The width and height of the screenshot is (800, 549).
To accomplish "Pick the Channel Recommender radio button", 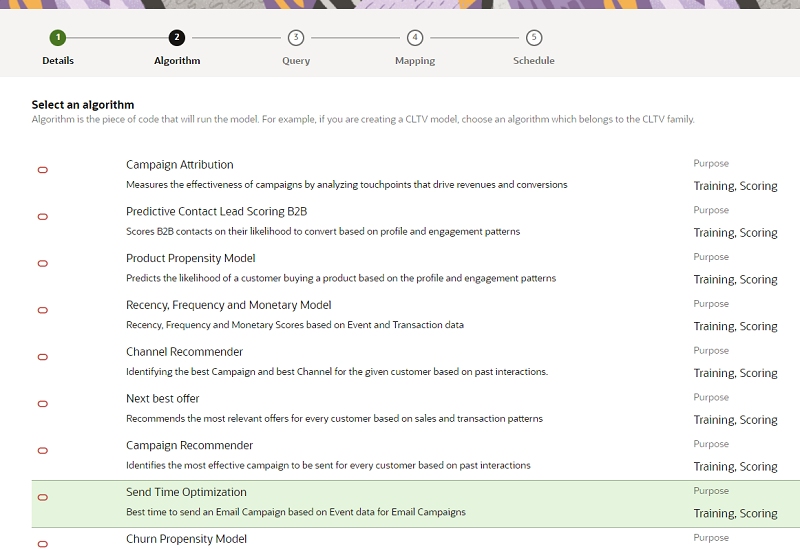I will (x=42, y=357).
